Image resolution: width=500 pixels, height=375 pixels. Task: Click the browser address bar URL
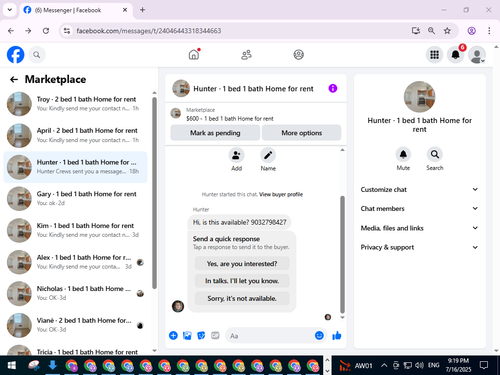(x=149, y=31)
